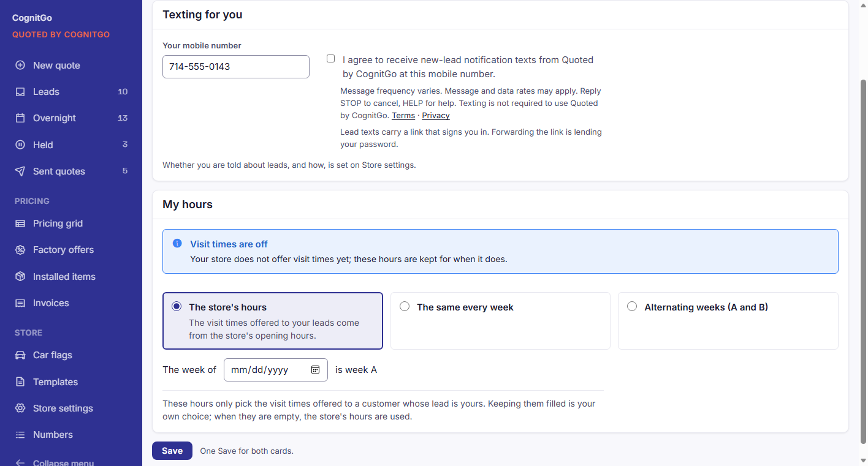Open Templates page

pyautogui.click(x=71, y=382)
